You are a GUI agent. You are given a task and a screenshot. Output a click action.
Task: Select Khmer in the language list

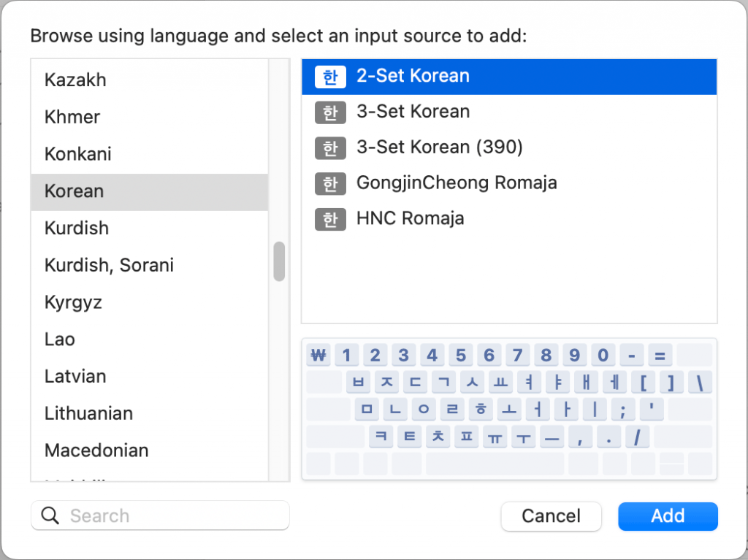pyautogui.click(x=149, y=118)
